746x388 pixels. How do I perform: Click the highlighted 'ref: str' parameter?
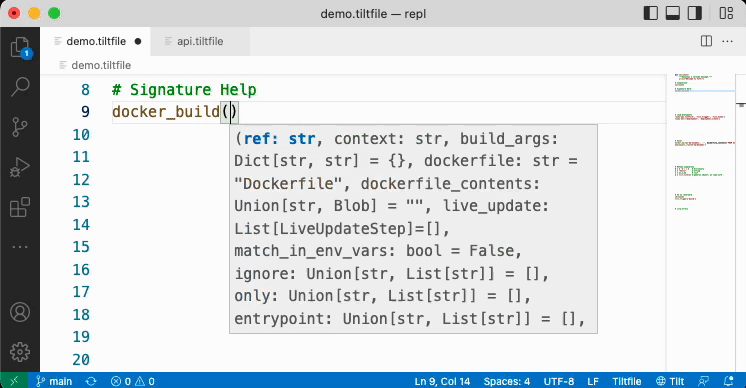click(279, 139)
